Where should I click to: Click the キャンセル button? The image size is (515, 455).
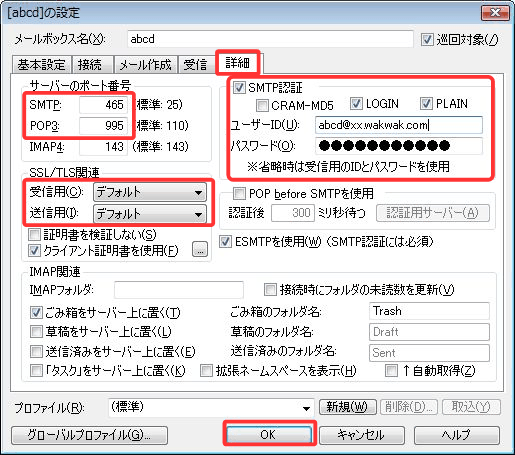(x=362, y=435)
